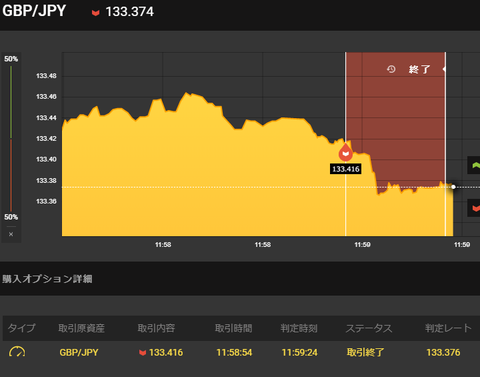Click the red down-arrow entry marker on chart
The width and height of the screenshot is (480, 377).
tap(346, 152)
